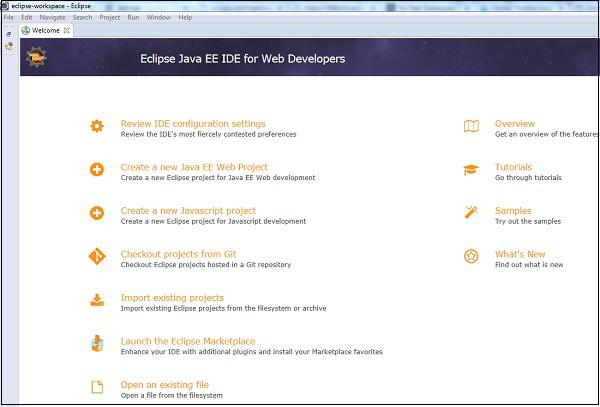Screen dimensions: 600x407
Task: Click the "eclipse-workspace - Eclipse" window title
Action: coord(51,7)
